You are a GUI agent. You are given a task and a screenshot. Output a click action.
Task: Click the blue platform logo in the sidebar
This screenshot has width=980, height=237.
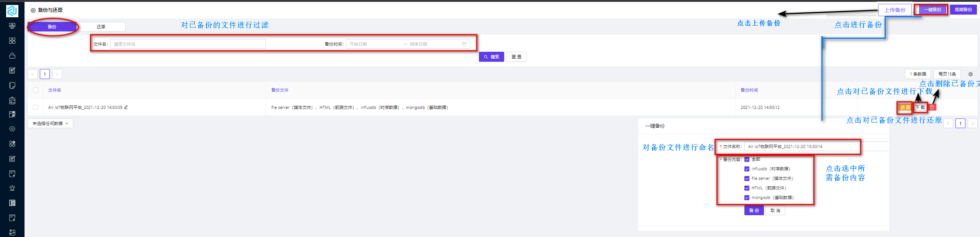12,11
